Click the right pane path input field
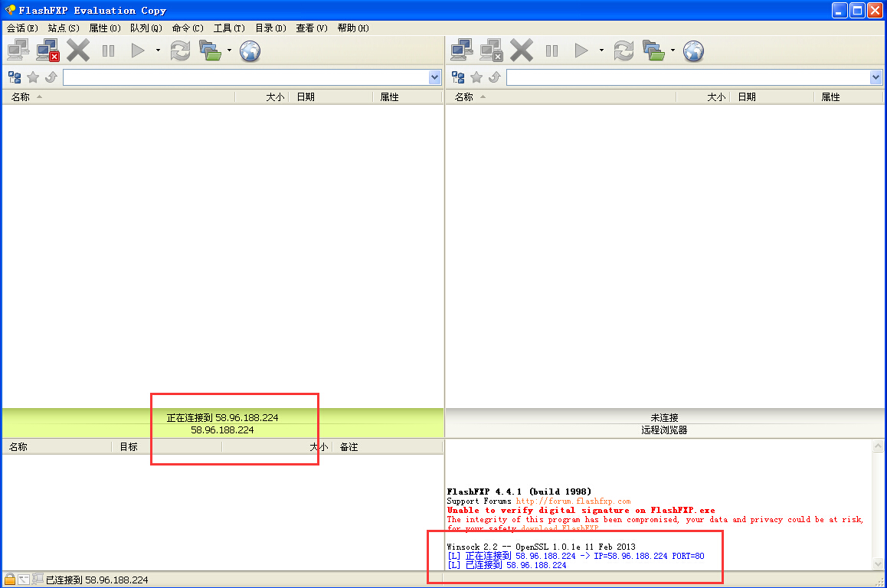Image resolution: width=887 pixels, height=588 pixels. 688,77
